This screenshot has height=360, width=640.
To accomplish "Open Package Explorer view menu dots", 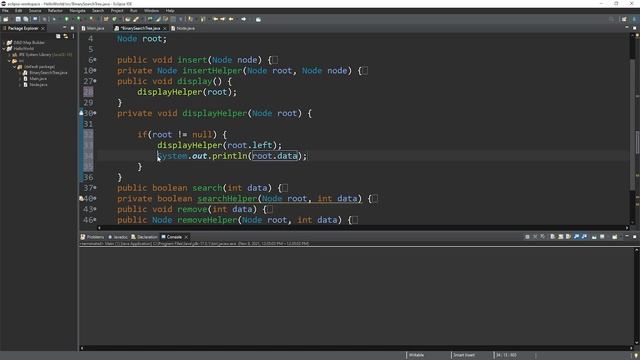I will (73, 36).
